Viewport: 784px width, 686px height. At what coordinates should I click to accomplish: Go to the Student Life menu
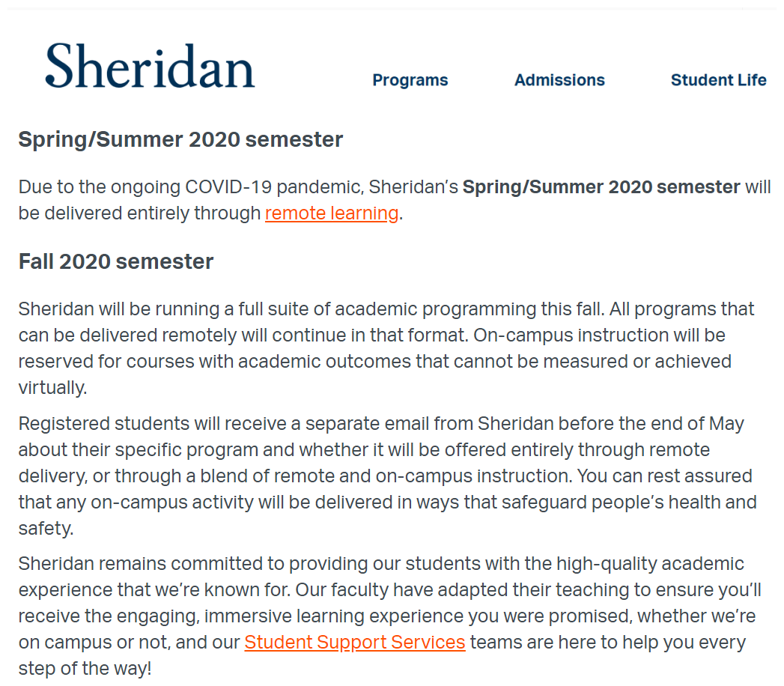(718, 80)
